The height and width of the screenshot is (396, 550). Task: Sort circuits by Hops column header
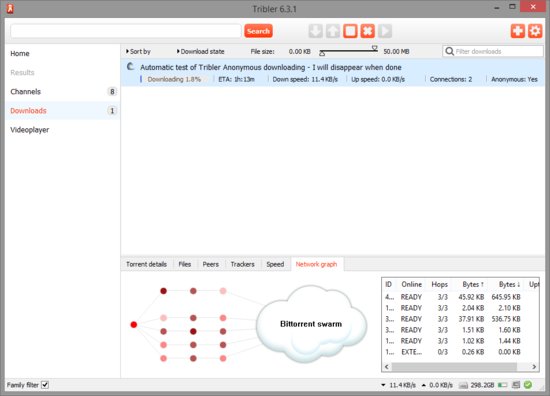click(x=440, y=284)
